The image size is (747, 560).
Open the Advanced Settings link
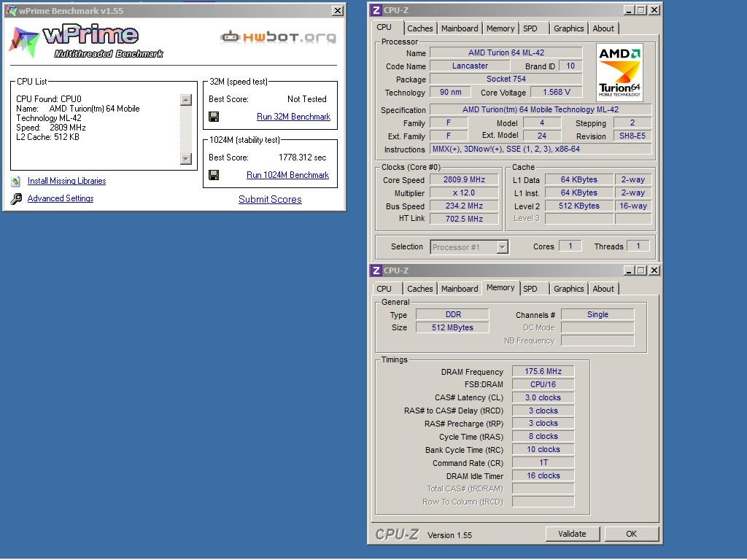61,198
